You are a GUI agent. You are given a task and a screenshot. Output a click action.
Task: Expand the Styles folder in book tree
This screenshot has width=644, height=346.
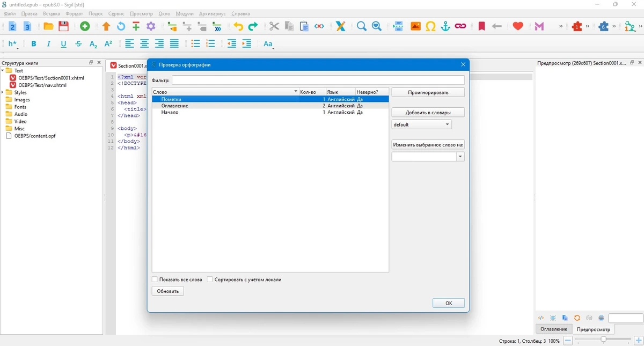(x=3, y=93)
